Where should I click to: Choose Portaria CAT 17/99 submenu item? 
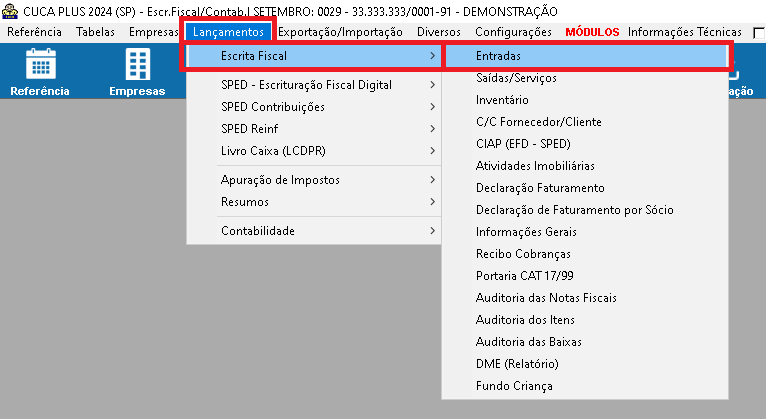pos(585,276)
